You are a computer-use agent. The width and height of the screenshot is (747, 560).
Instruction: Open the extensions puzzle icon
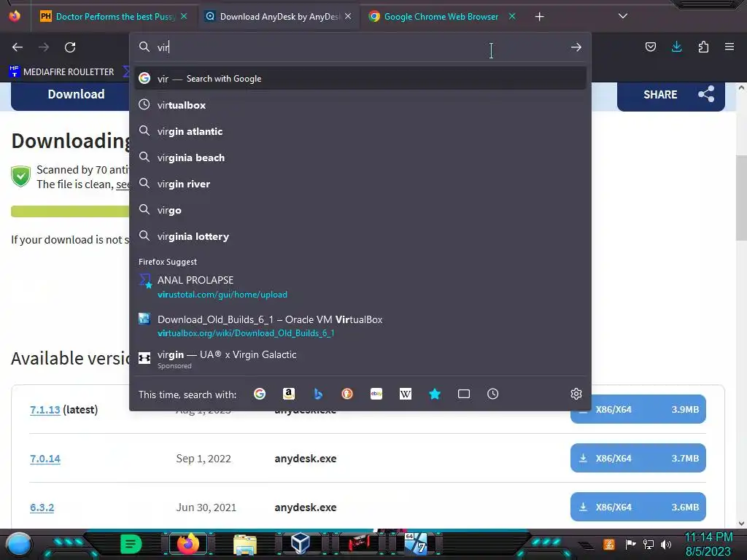coord(703,47)
